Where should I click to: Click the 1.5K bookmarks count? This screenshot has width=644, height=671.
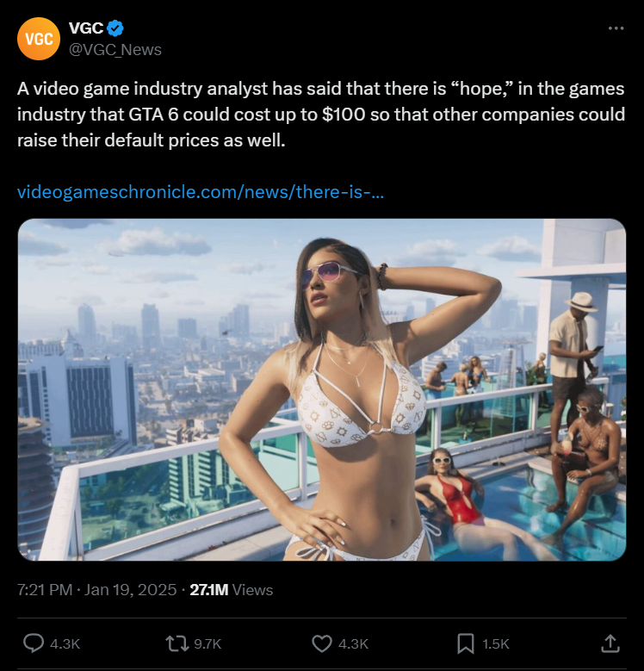496,643
